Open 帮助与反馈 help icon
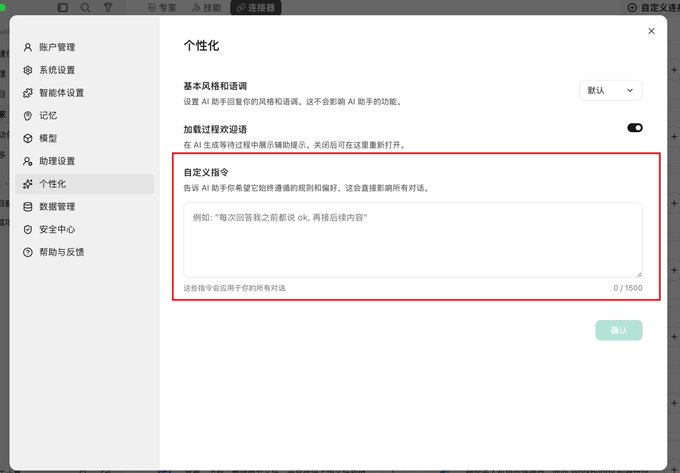 [28, 252]
